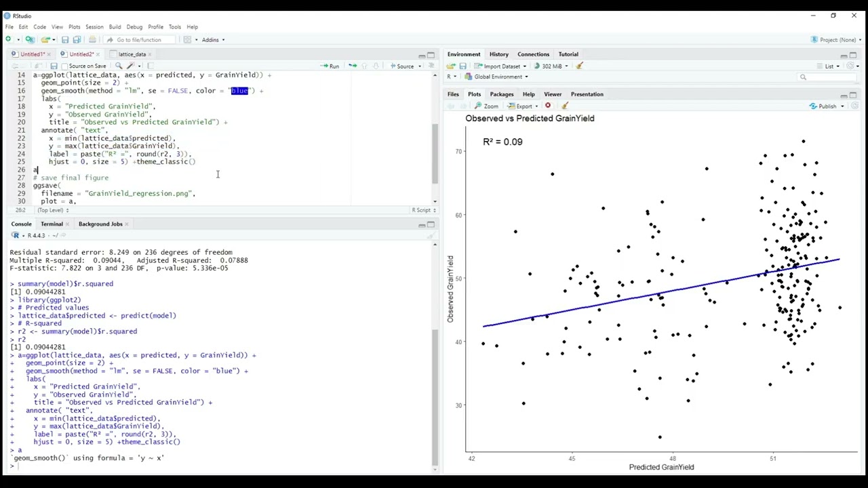The image size is (868, 488).
Task: Switch to the History tab
Action: (x=498, y=54)
